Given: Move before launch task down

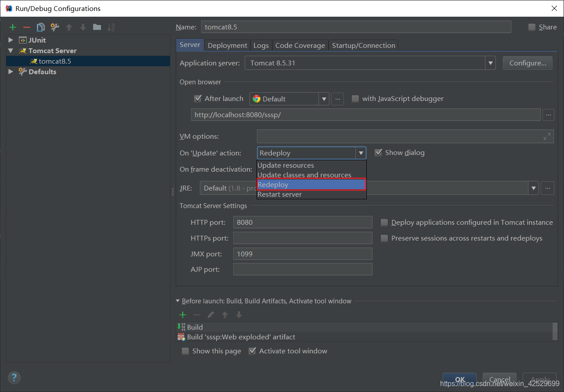Looking at the screenshot, I should coord(239,315).
